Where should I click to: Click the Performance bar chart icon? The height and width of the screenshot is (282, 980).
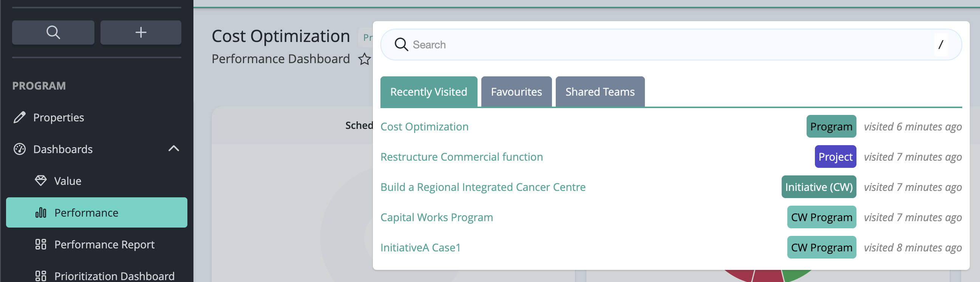(x=41, y=212)
